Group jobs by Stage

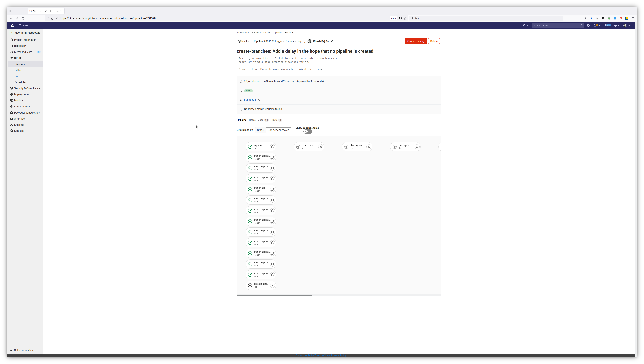point(260,130)
